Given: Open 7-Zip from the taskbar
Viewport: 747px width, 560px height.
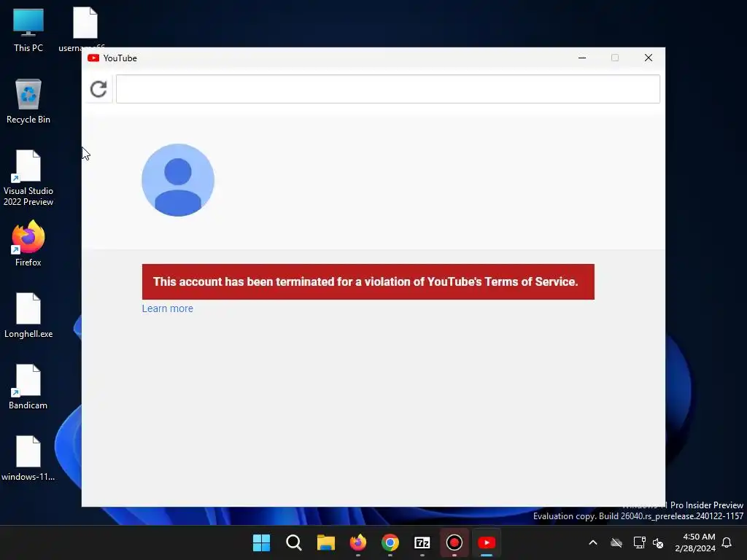Looking at the screenshot, I should [x=422, y=542].
